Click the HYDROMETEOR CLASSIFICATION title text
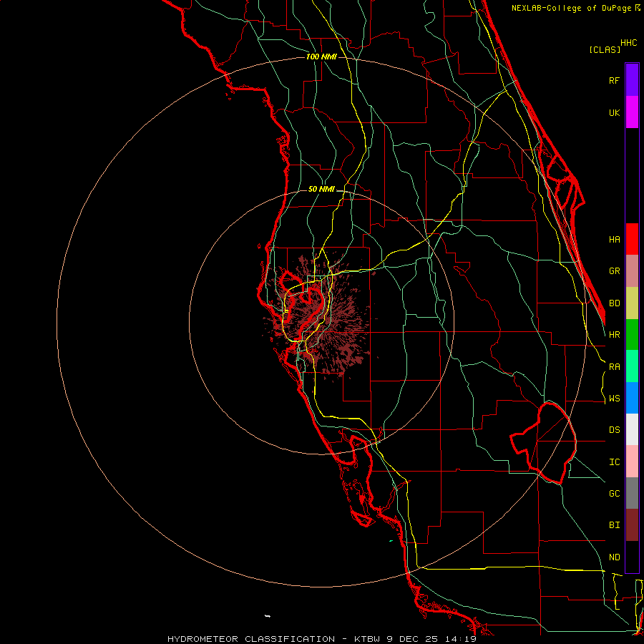The width and height of the screenshot is (644, 644). click(251, 639)
